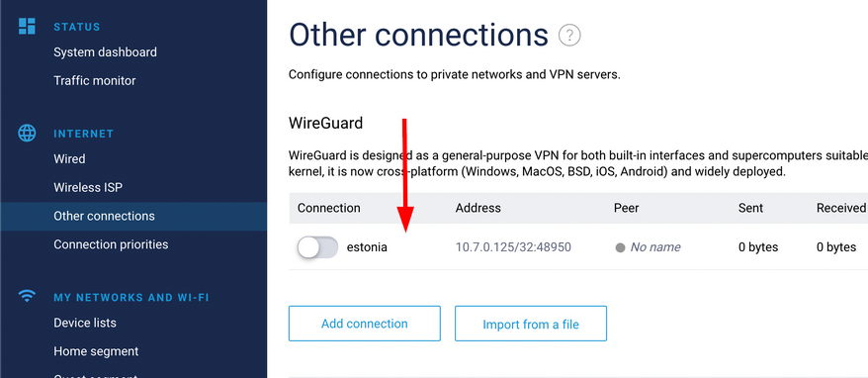Click the No name peer label
This screenshot has width=868, height=378.
(x=655, y=247)
